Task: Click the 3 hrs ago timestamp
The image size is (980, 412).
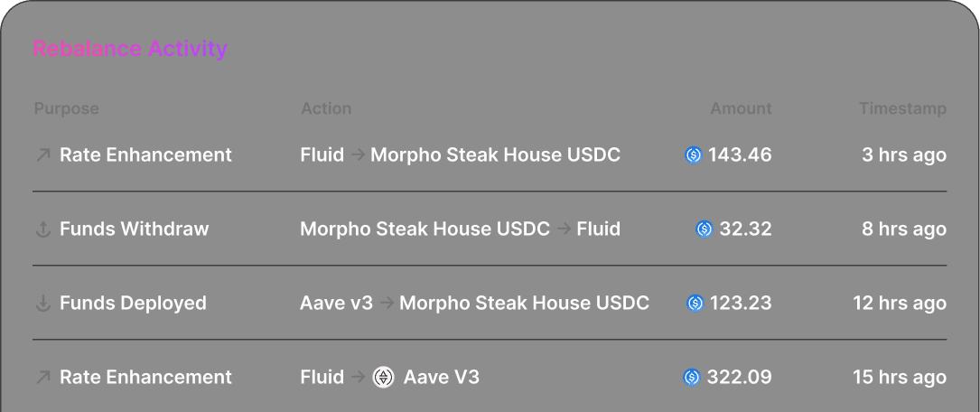Action: coord(904,155)
